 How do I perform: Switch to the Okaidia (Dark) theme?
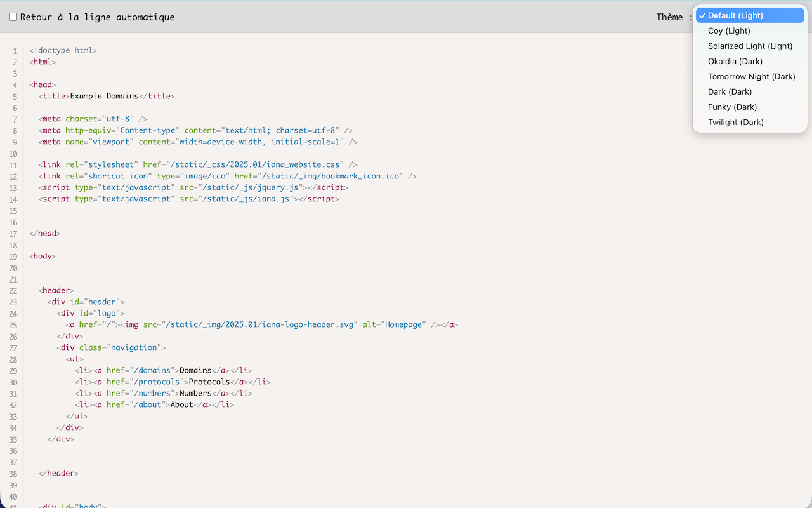coord(750,61)
